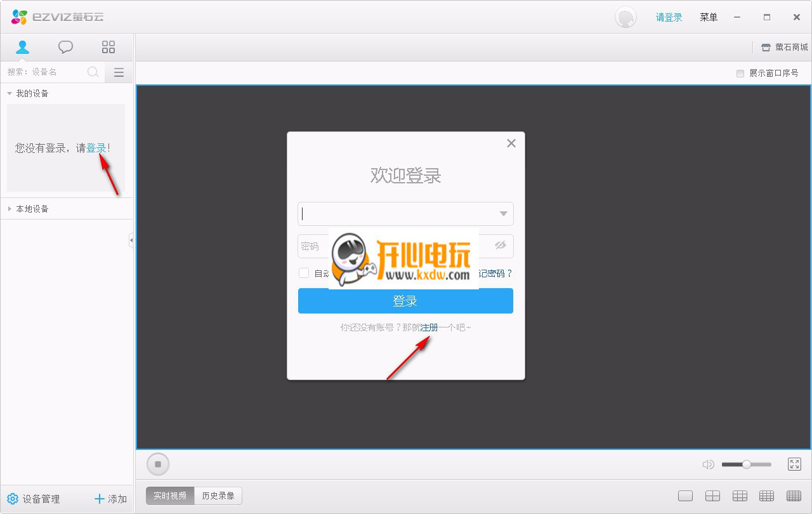Enable the 展示窗口序号 checkbox
This screenshot has height=514, width=812.
click(x=740, y=73)
